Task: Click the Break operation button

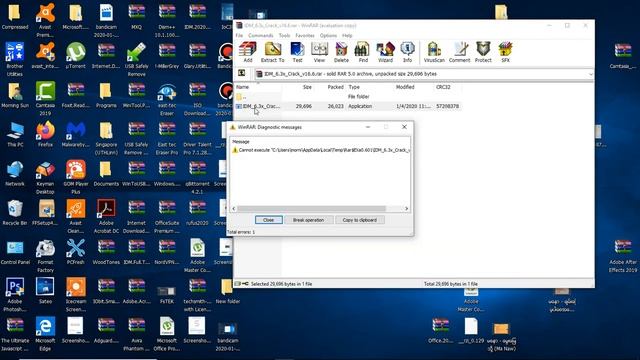Action: (308, 220)
